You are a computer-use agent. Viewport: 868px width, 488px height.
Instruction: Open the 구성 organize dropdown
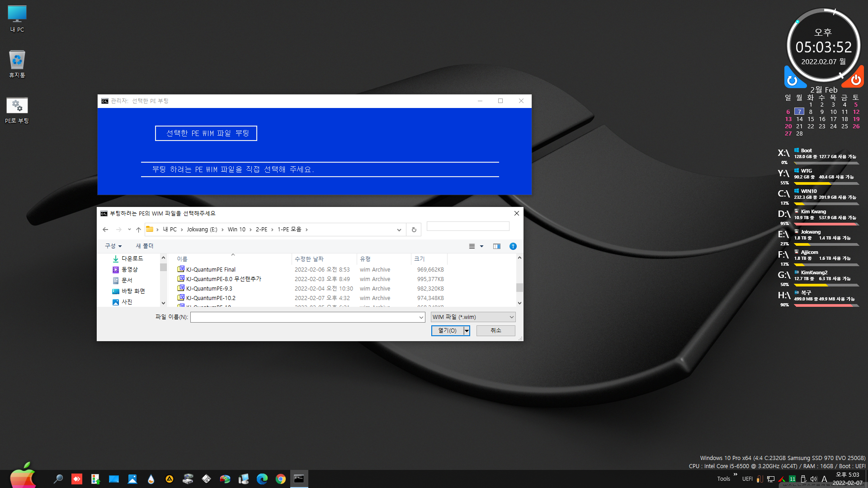113,246
